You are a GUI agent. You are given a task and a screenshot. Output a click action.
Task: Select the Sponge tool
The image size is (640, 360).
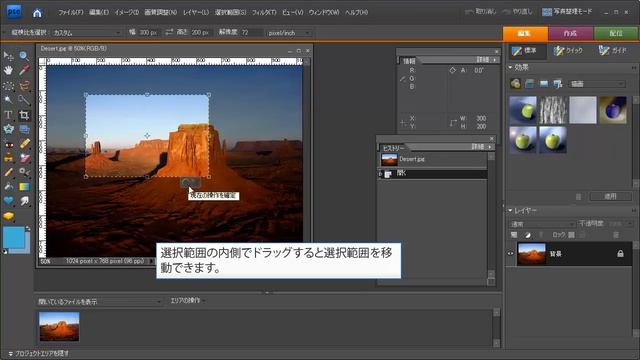(x=8, y=216)
